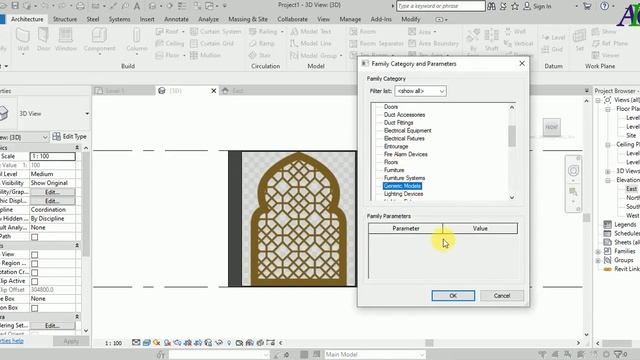
Task: Click the Model Text tool
Action: pos(311,31)
